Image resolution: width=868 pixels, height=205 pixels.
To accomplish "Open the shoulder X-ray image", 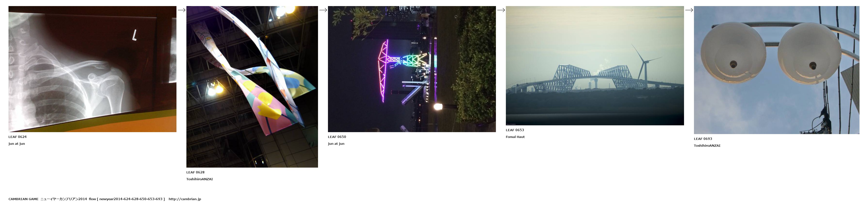I will 92,69.
